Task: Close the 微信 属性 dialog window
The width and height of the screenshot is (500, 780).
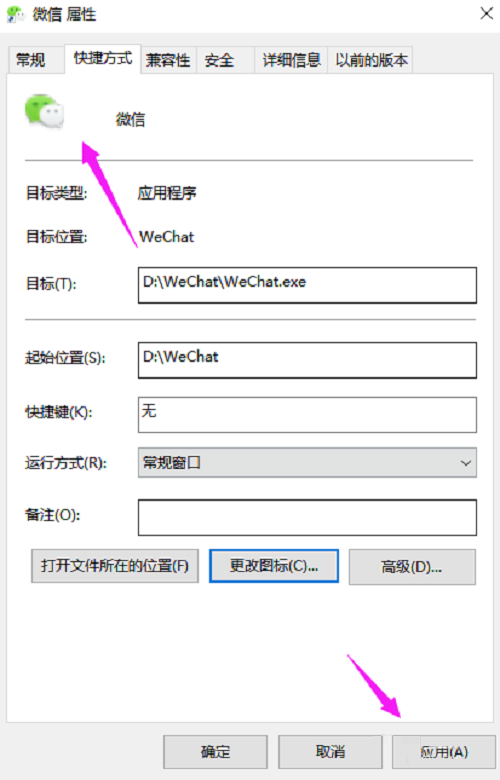Action: [486, 13]
